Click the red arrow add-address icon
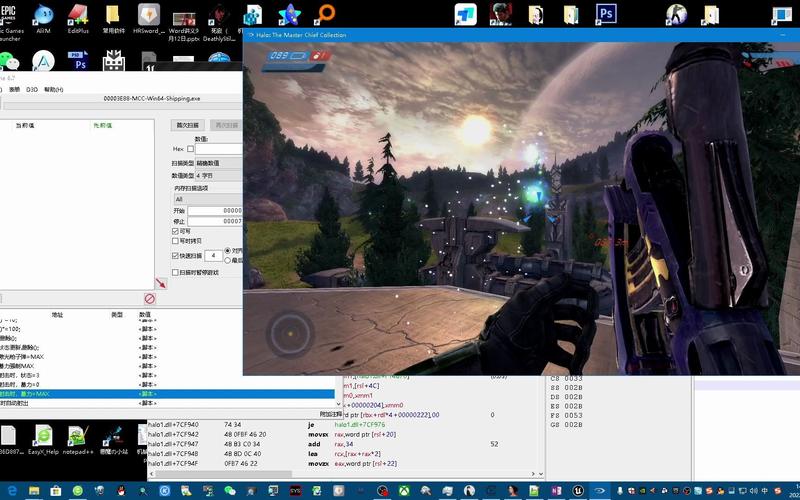 click(160, 283)
